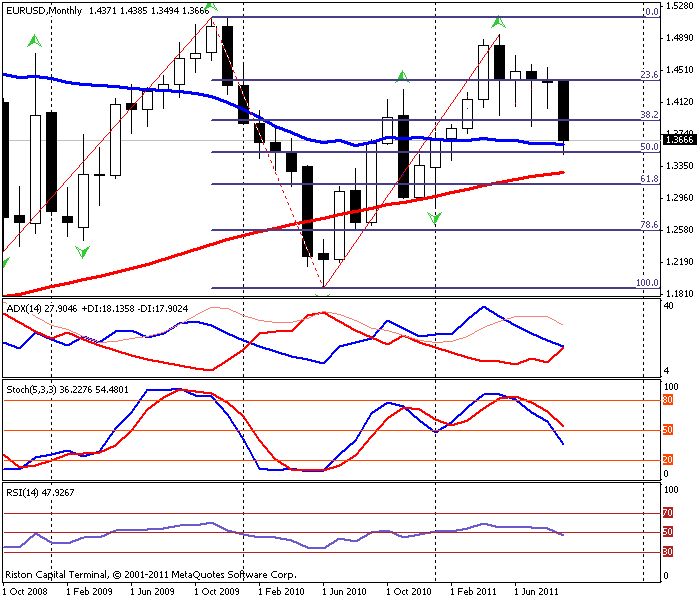Viewport: 700px width, 600px height.
Task: Click the 1 Feb 2009 date label
Action: coord(89,592)
